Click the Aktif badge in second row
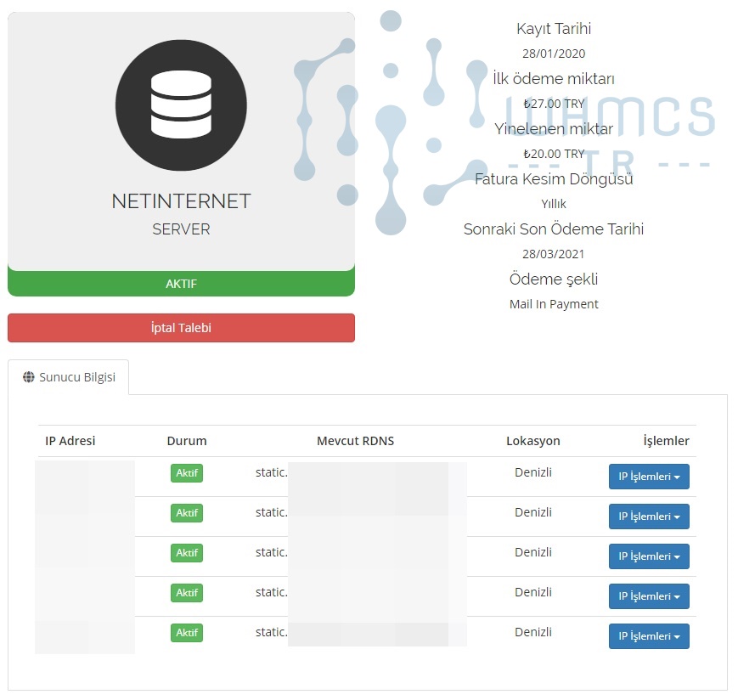This screenshot has width=738, height=700. (x=187, y=513)
